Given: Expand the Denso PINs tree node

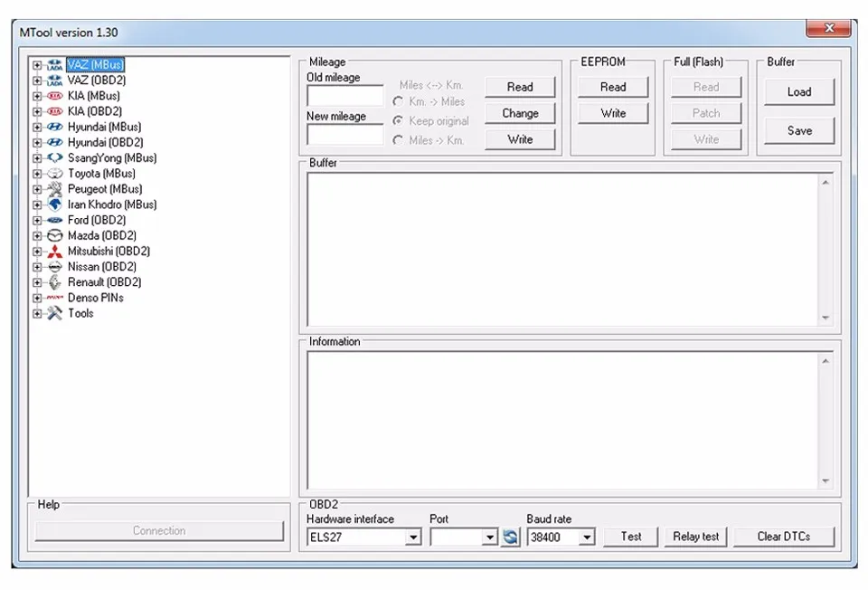Looking at the screenshot, I should click(37, 298).
